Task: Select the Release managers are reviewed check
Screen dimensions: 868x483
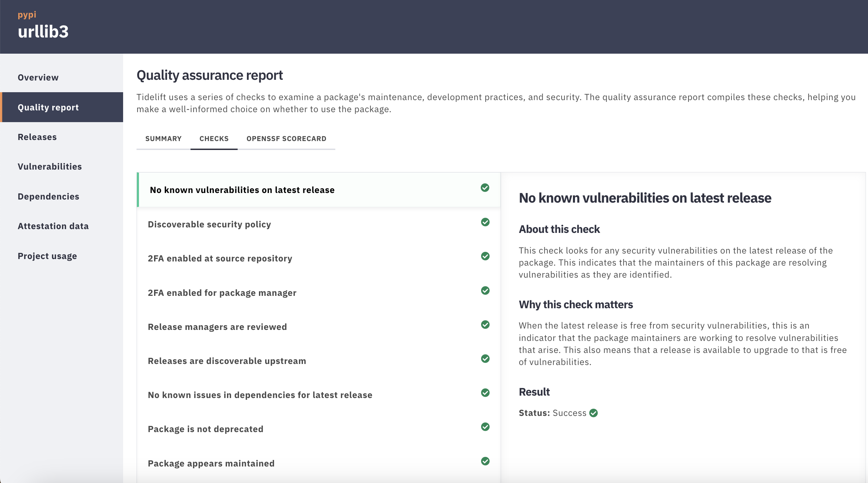Action: (x=319, y=327)
